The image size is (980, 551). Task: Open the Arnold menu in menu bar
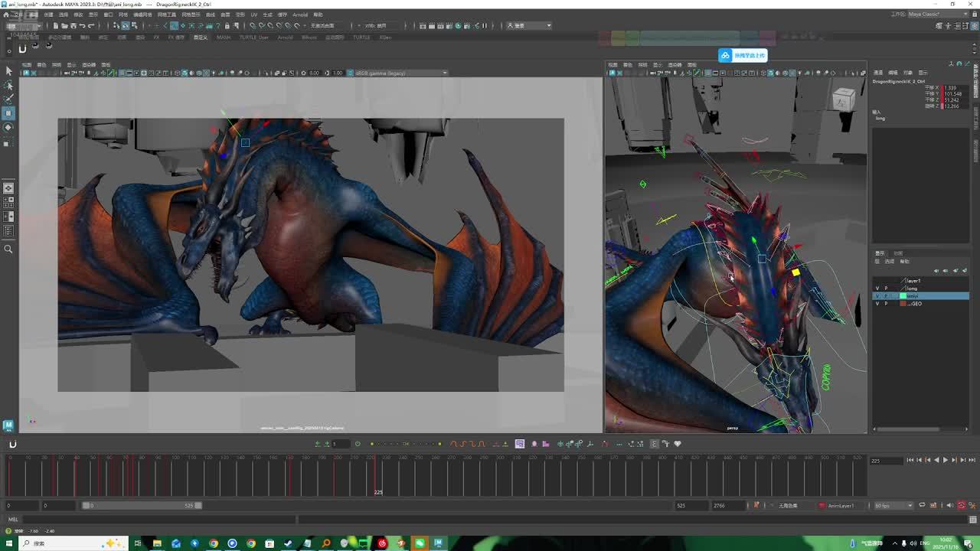(x=299, y=15)
